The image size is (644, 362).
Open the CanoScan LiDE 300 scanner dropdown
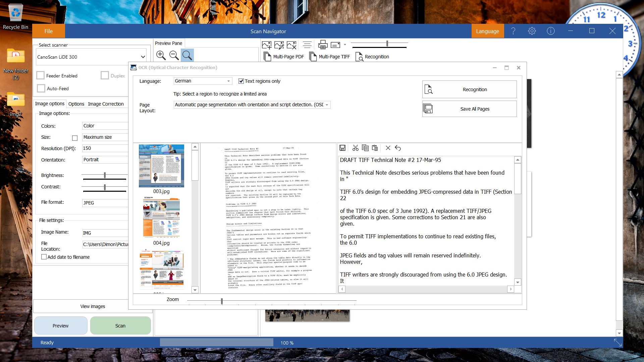[x=91, y=57]
